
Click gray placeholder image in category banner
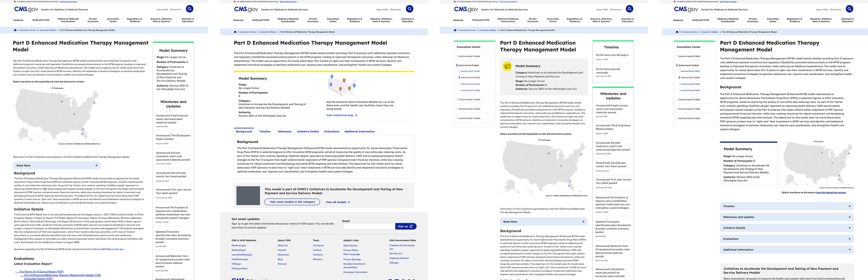248,195
